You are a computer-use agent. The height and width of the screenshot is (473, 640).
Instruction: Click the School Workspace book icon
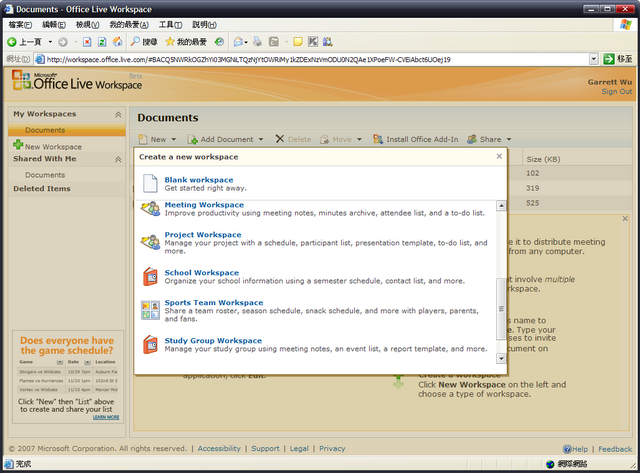coord(150,277)
